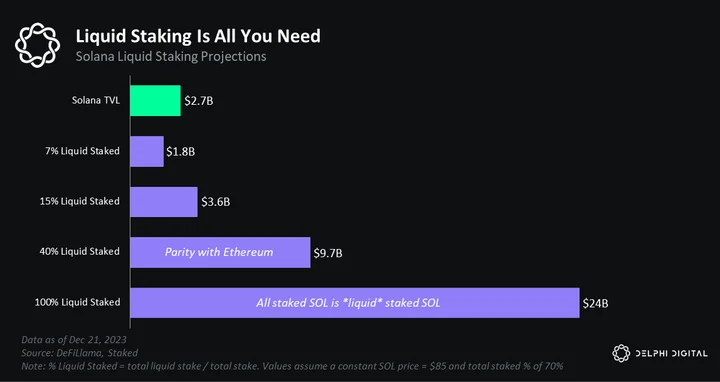
Task: Click the DELPHI DIGITAL wordmark text
Action: point(671,353)
